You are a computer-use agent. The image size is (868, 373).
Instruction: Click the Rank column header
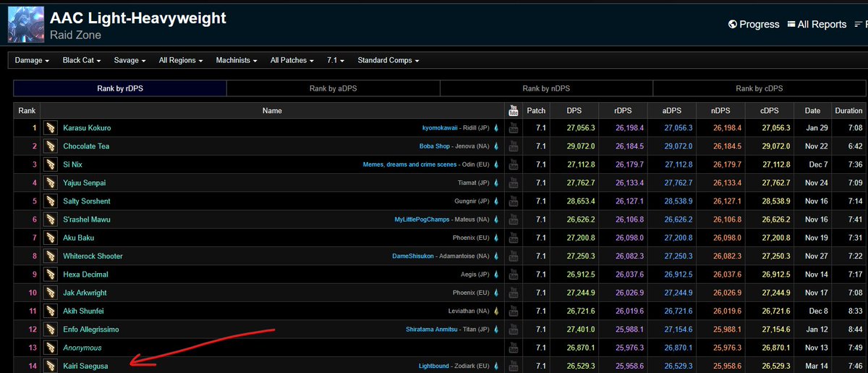click(27, 111)
